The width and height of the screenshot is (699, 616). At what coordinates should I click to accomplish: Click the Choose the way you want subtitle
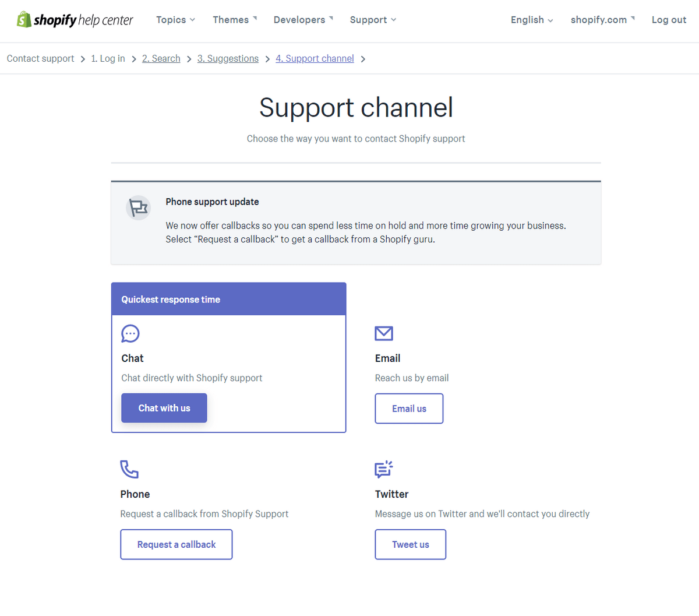(x=356, y=139)
